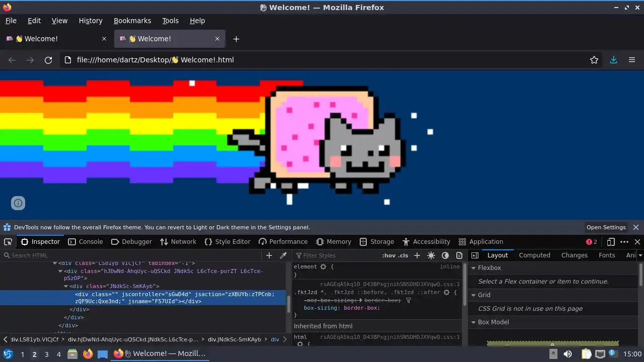Switch to the Console panel

[x=86, y=242]
